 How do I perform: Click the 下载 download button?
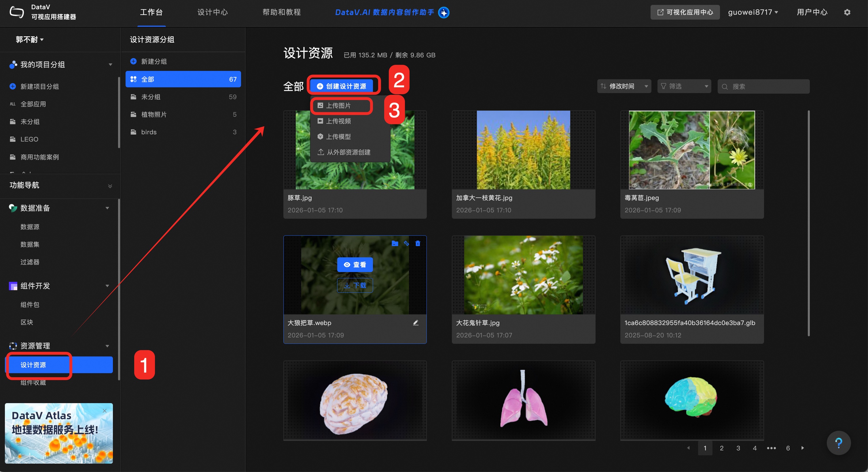click(x=355, y=286)
